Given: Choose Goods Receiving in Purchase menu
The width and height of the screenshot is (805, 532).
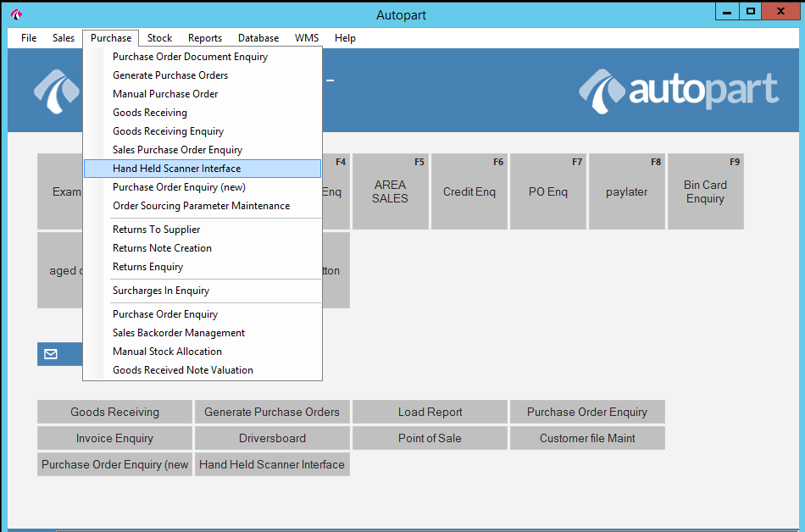Looking at the screenshot, I should [203, 113].
